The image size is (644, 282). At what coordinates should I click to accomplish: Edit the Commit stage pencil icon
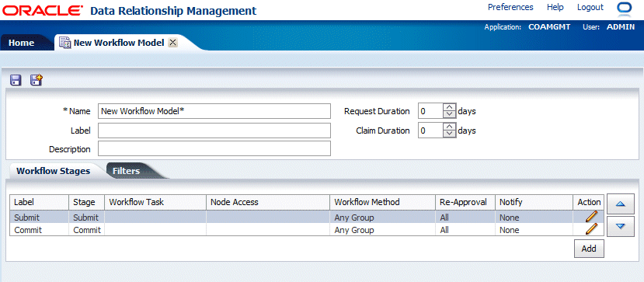click(590, 229)
